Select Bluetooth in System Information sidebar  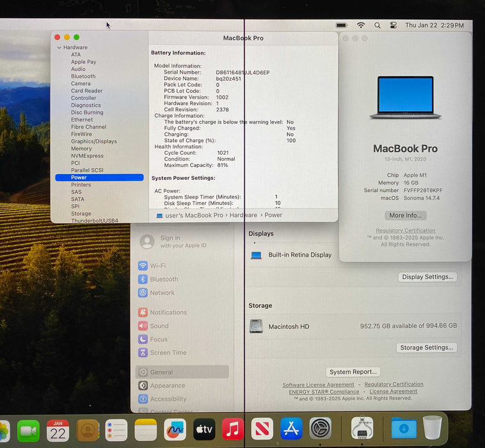[x=83, y=76]
